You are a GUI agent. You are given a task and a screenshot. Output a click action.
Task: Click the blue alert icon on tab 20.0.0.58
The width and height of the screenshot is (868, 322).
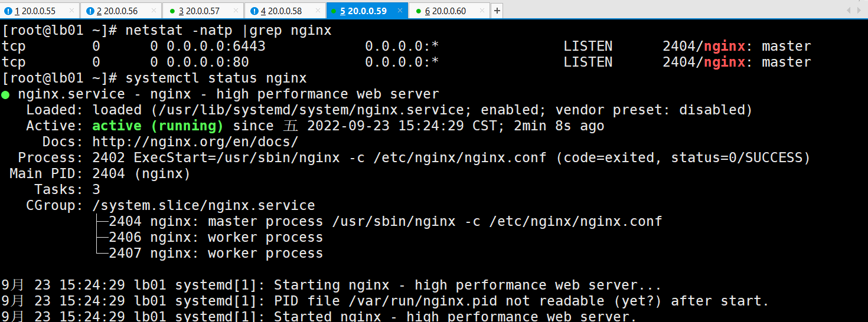254,11
